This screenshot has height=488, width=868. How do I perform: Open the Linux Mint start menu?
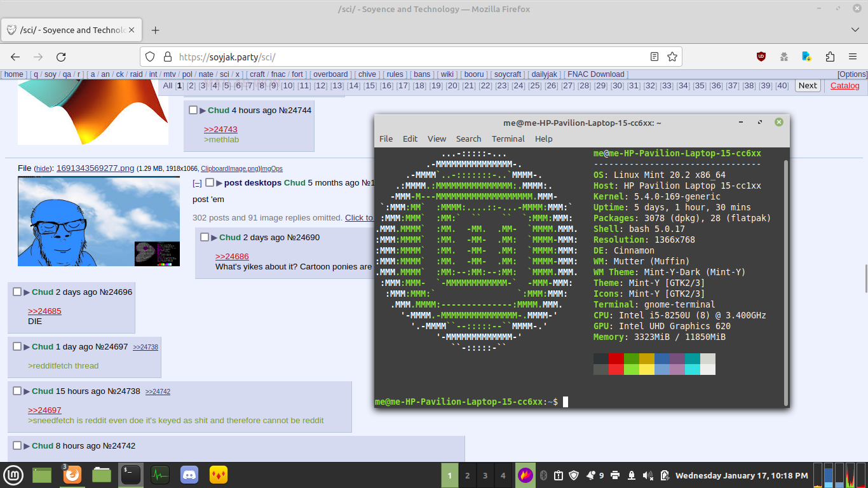14,475
